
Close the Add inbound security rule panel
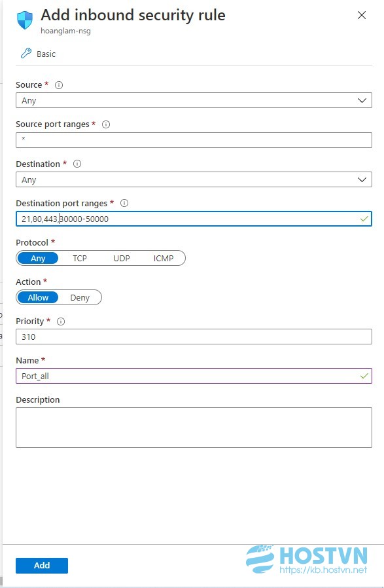click(362, 15)
